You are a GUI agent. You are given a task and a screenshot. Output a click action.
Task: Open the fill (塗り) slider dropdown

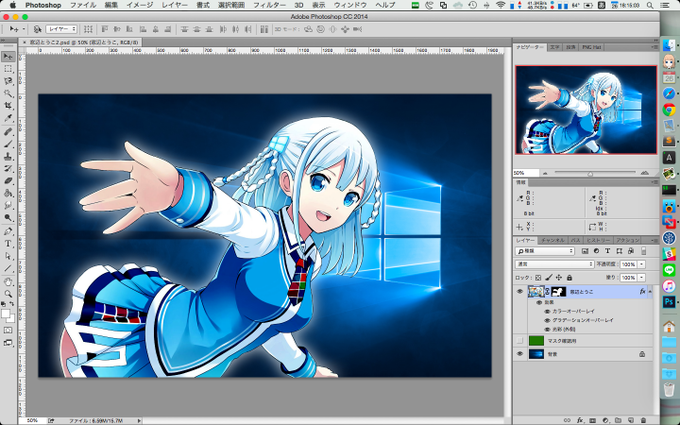(642, 278)
